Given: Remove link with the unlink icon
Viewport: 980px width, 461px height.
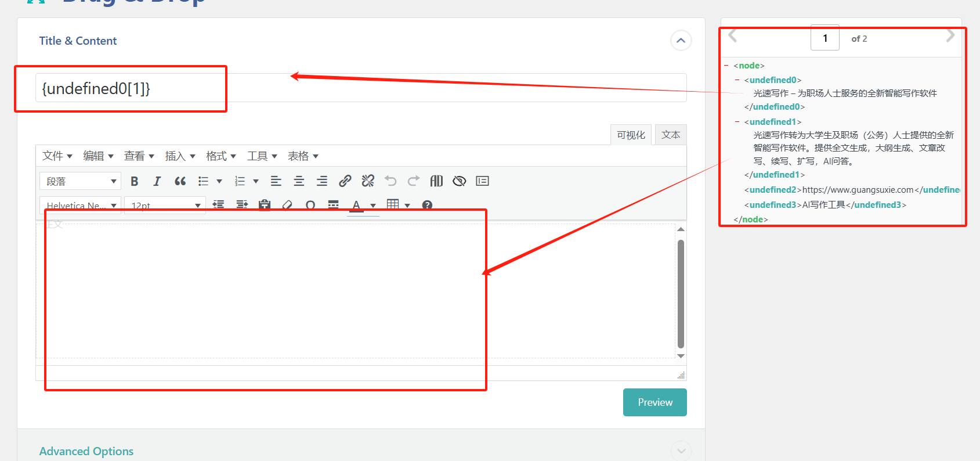Looking at the screenshot, I should [x=368, y=181].
